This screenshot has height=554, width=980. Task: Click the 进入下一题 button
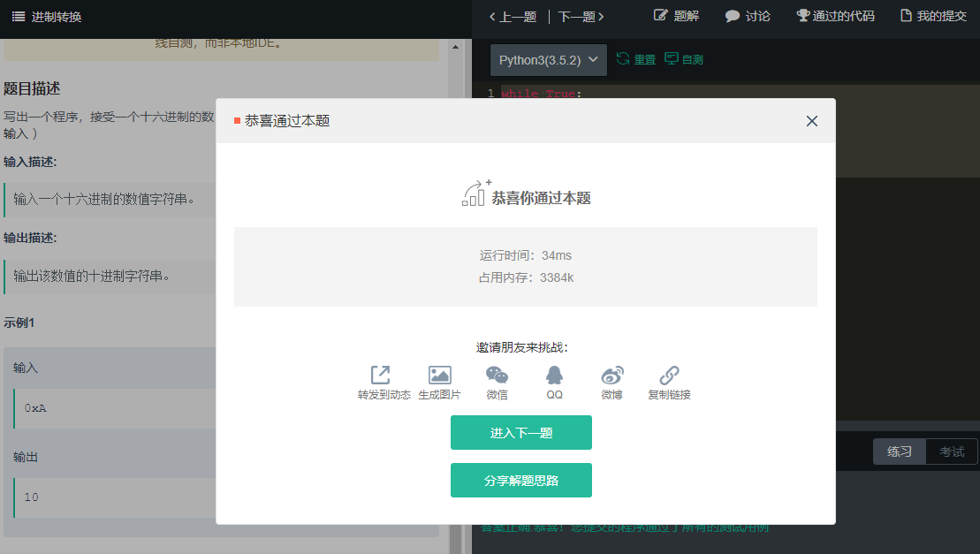(521, 432)
